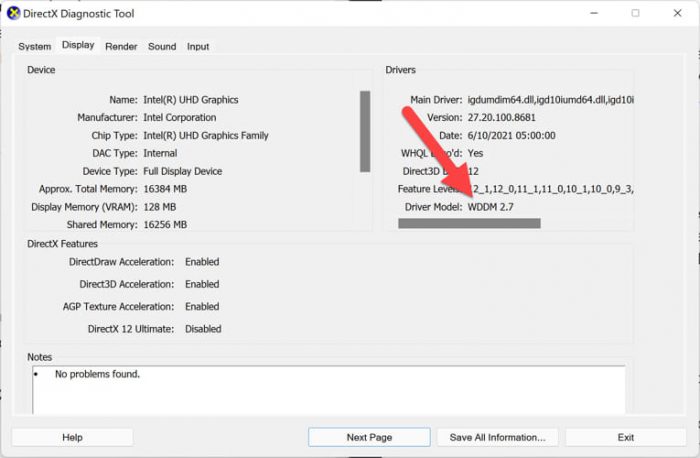Click the Next Page button
The width and height of the screenshot is (700, 458).
[x=369, y=437]
